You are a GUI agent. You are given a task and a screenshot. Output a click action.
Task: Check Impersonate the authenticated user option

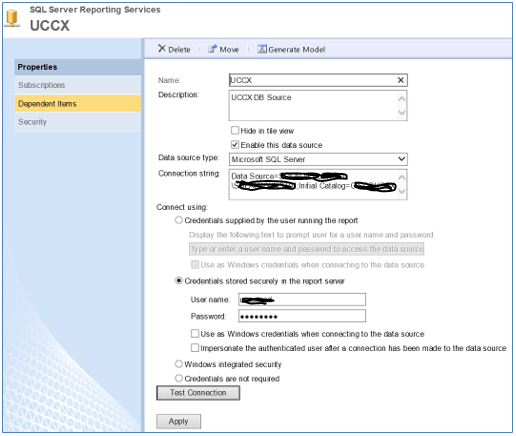[x=195, y=348]
